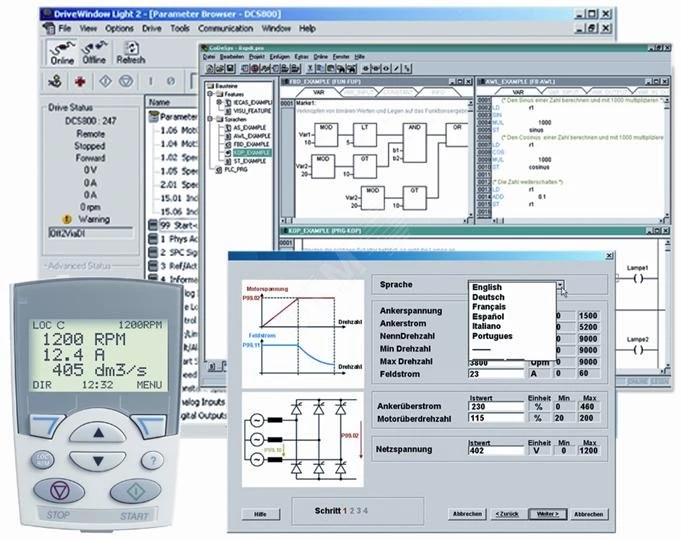
Task: Open the Tools menu
Action: point(180,28)
